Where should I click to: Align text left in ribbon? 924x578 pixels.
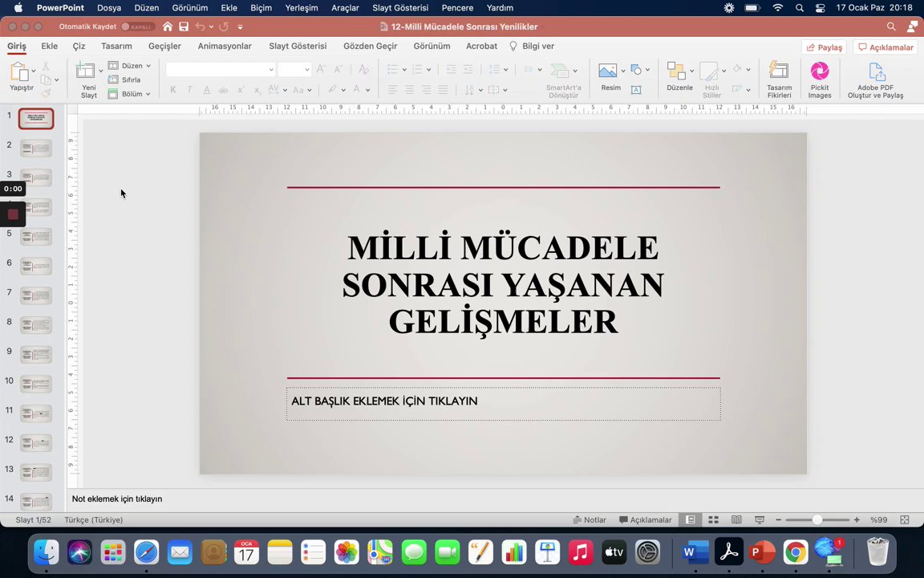tap(392, 90)
